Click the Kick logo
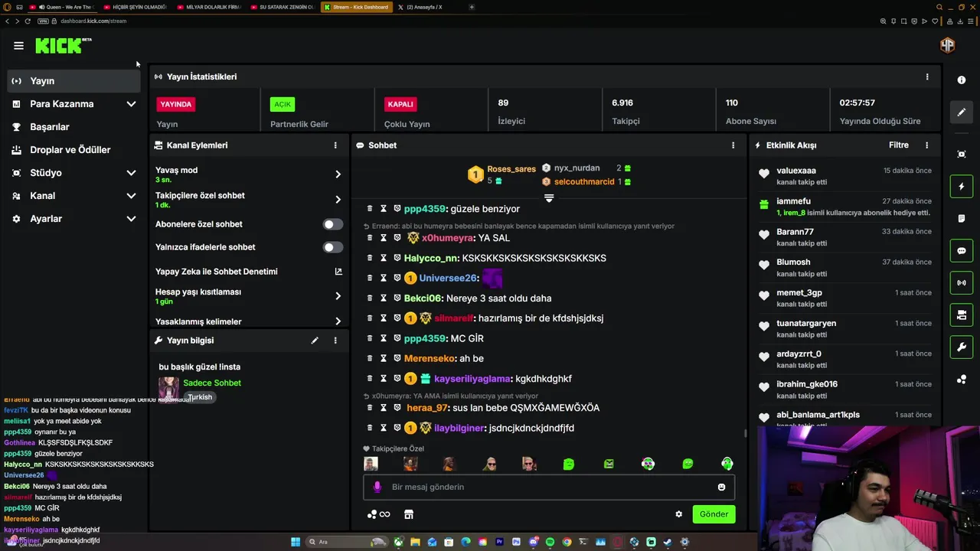 click(x=63, y=46)
